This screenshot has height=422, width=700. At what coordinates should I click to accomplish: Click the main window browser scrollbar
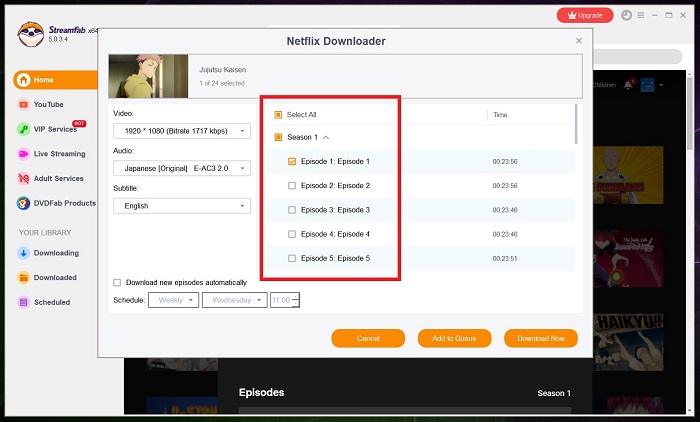coord(690,112)
